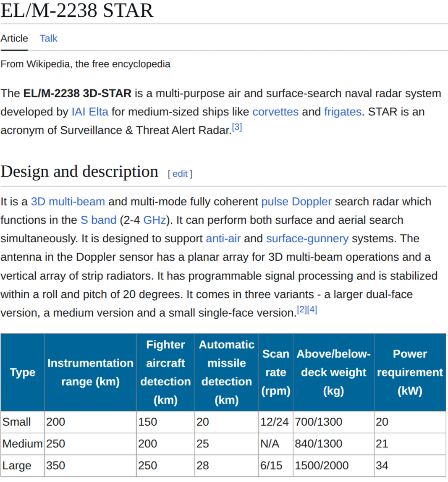
Task: Follow the surface-gunnery link
Action: click(307, 238)
